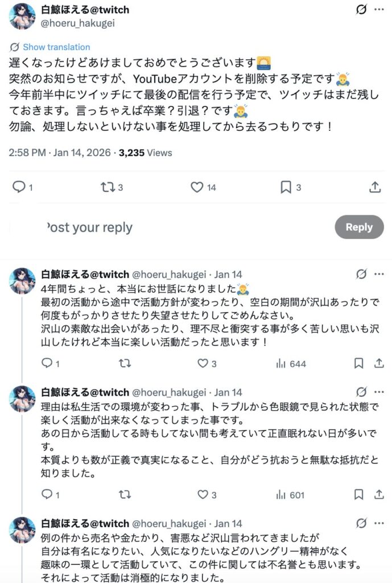Open more options on the first reply
Screen dimensions: 392x583
click(379, 274)
